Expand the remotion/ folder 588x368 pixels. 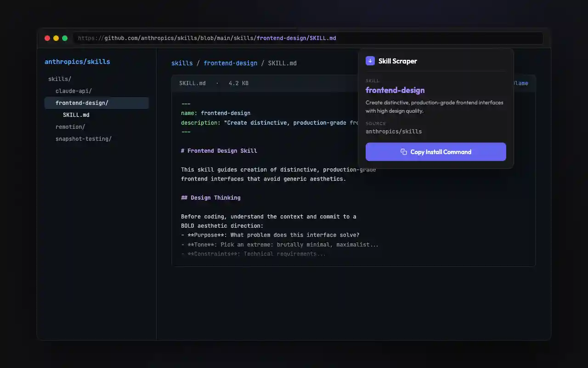70,127
